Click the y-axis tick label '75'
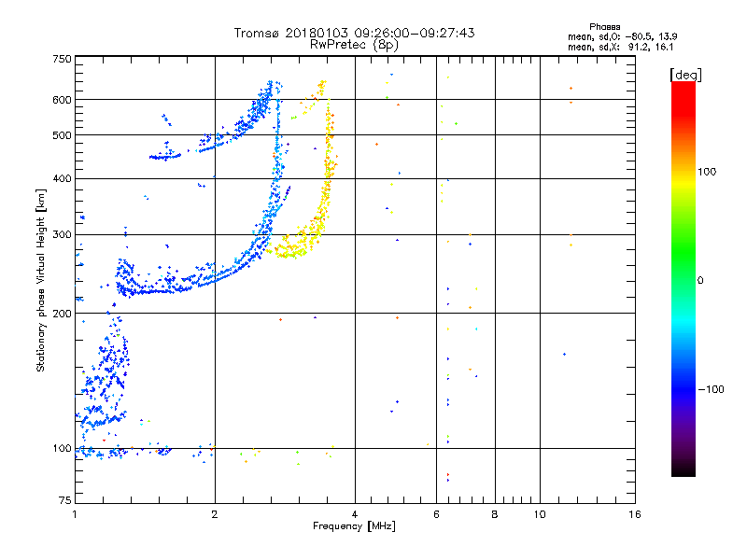747x560 pixels. pyautogui.click(x=65, y=500)
